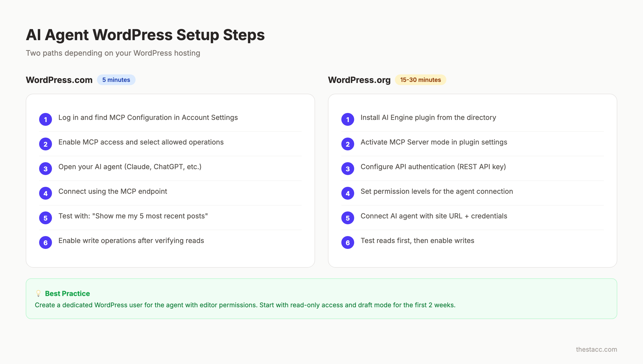Click the AI Agent WordPress Setup Steps title
643x364 pixels.
click(145, 35)
